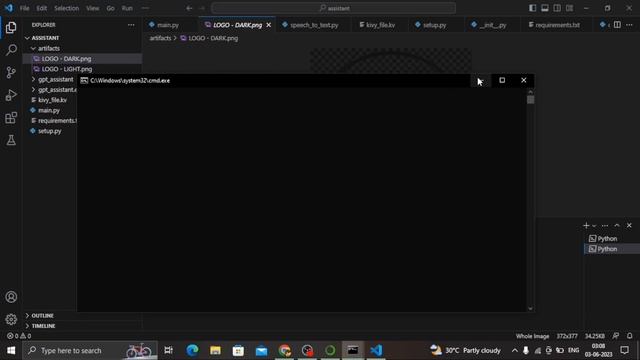Toggle the secondary side bar layout icon
The width and height of the screenshot is (640, 360).
(557, 8)
